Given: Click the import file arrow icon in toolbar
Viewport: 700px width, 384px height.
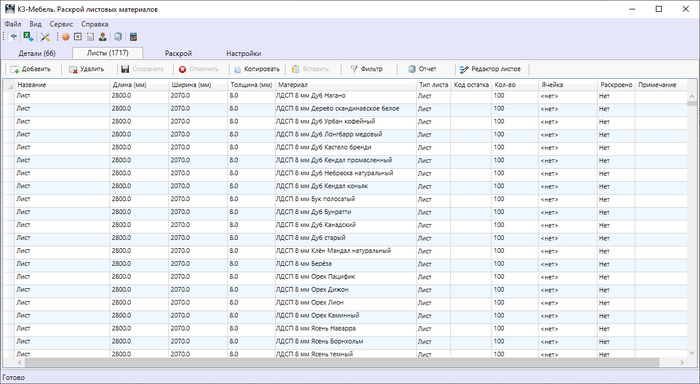Looking at the screenshot, I should tap(13, 37).
